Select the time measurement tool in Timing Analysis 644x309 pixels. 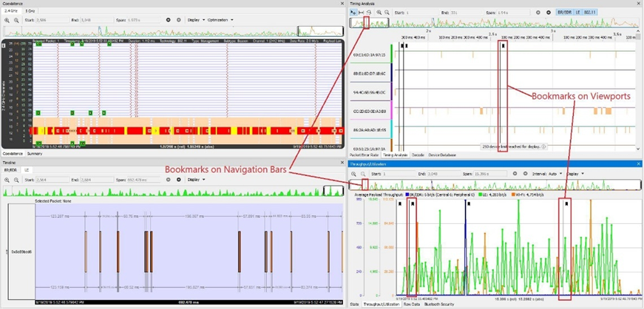pos(361,13)
